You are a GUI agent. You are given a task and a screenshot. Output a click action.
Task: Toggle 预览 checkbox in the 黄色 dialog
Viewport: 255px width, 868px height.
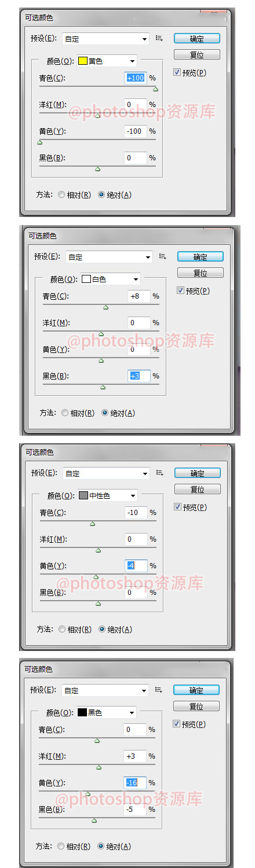tap(177, 72)
